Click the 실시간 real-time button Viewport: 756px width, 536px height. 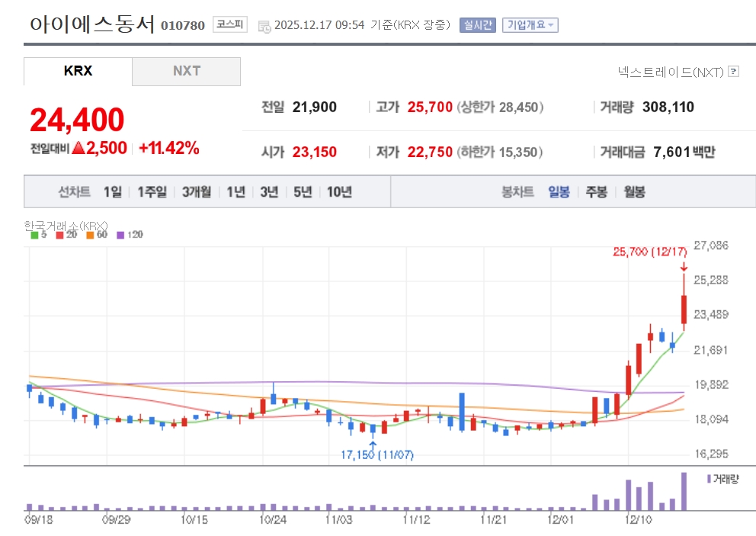pyautogui.click(x=477, y=25)
